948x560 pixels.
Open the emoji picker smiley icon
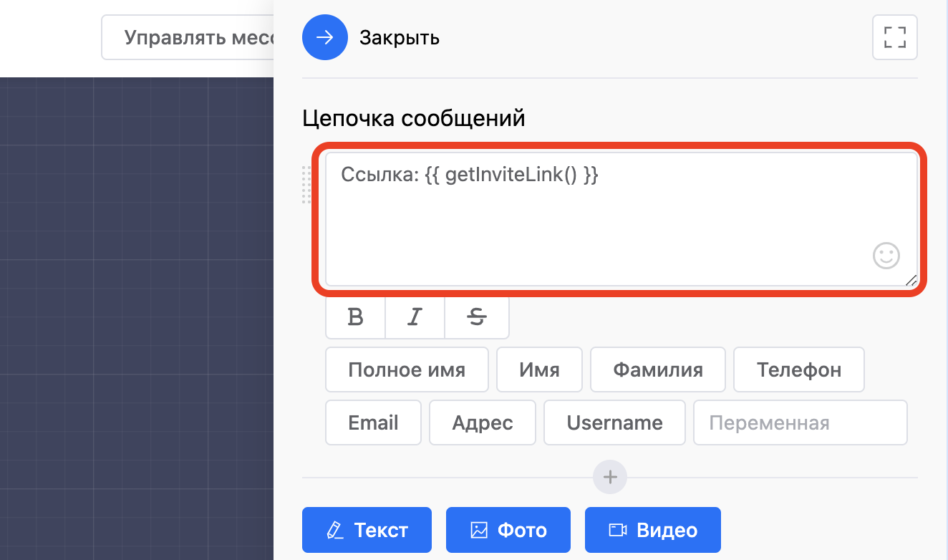click(x=886, y=256)
